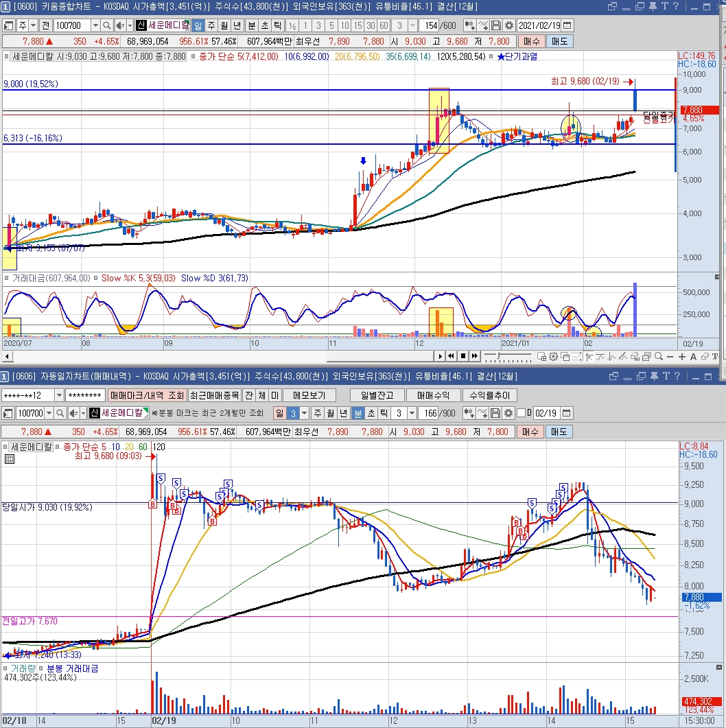This screenshot has height=728, width=726.
Task: Save bottom chart via disk icon
Action: coord(495,413)
